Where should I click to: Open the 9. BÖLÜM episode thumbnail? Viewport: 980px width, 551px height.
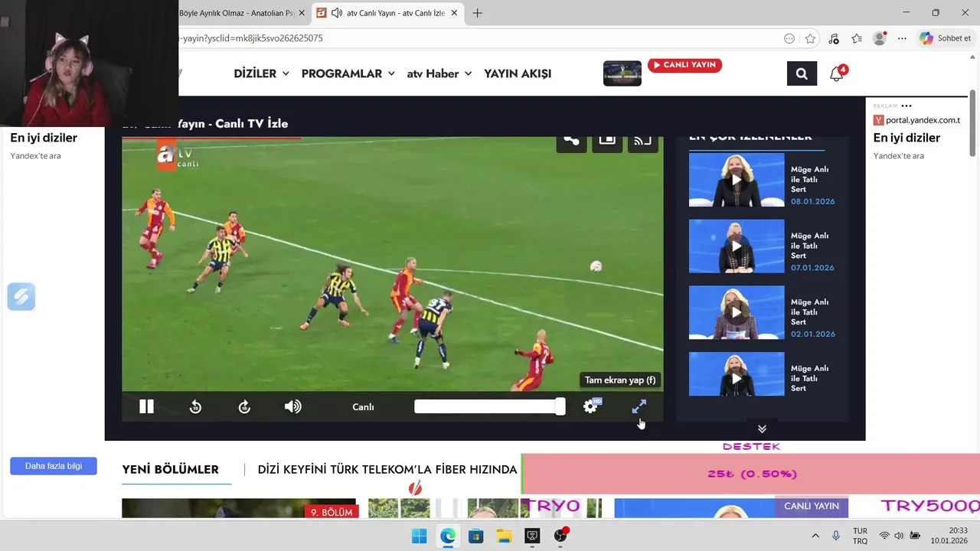pyautogui.click(x=239, y=508)
